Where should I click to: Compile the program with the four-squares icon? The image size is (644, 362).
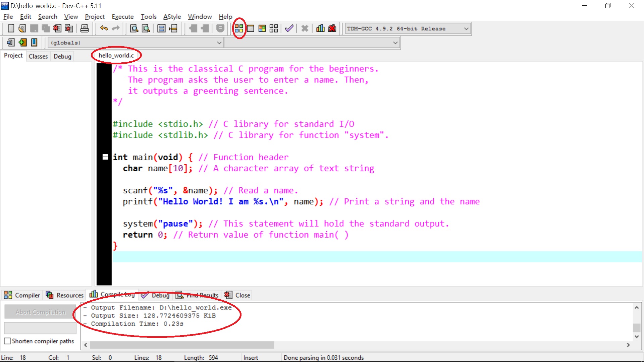point(239,28)
